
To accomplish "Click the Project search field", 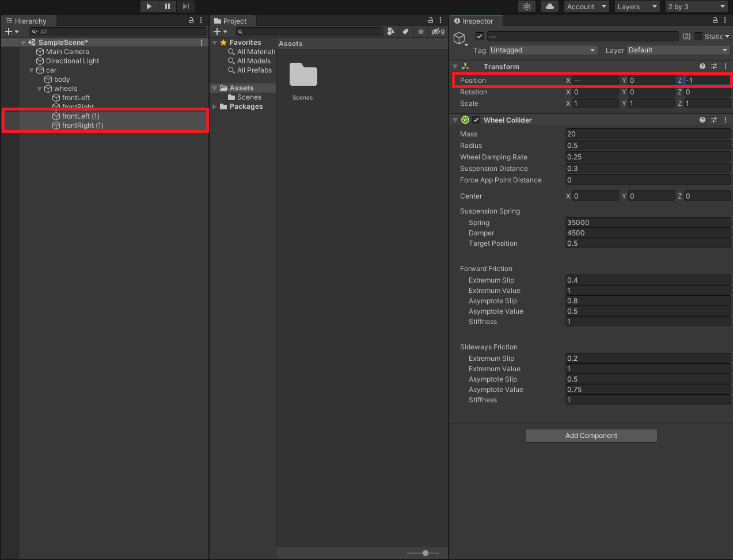I will [309, 32].
